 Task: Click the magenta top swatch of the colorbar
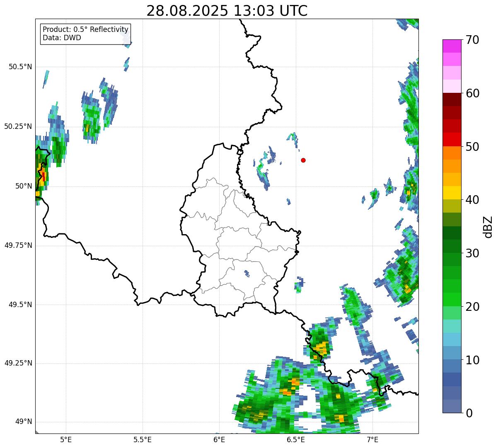[x=452, y=46]
